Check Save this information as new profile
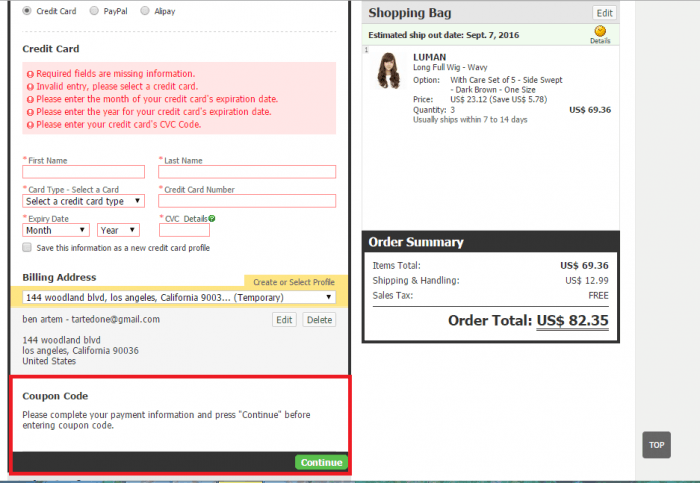Viewport: 700px width, 483px height. [x=27, y=247]
